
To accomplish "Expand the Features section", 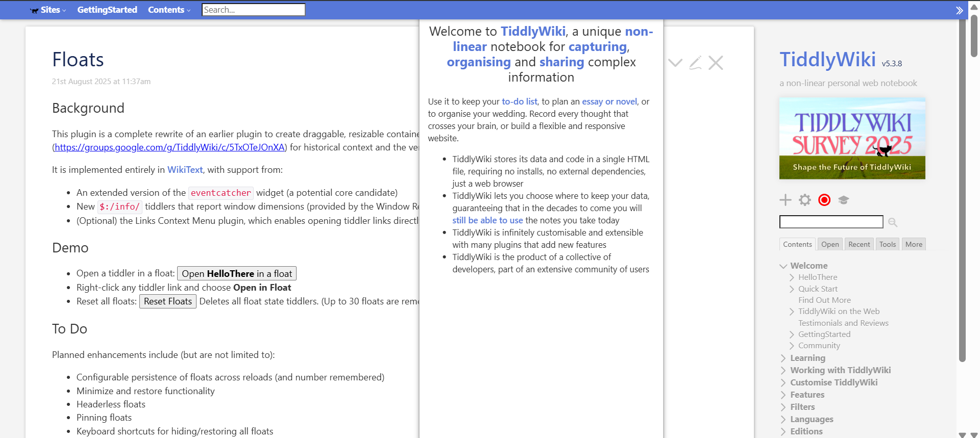I will [783, 395].
